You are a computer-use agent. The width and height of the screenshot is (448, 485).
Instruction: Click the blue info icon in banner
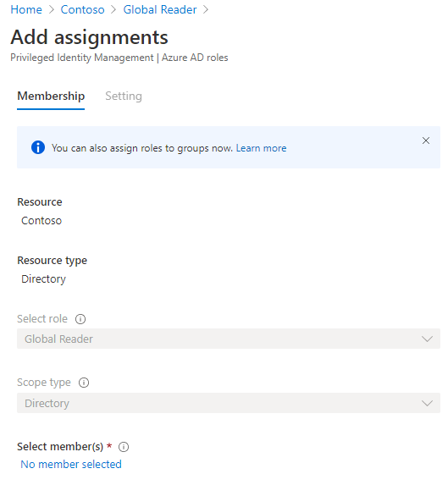pyautogui.click(x=38, y=147)
